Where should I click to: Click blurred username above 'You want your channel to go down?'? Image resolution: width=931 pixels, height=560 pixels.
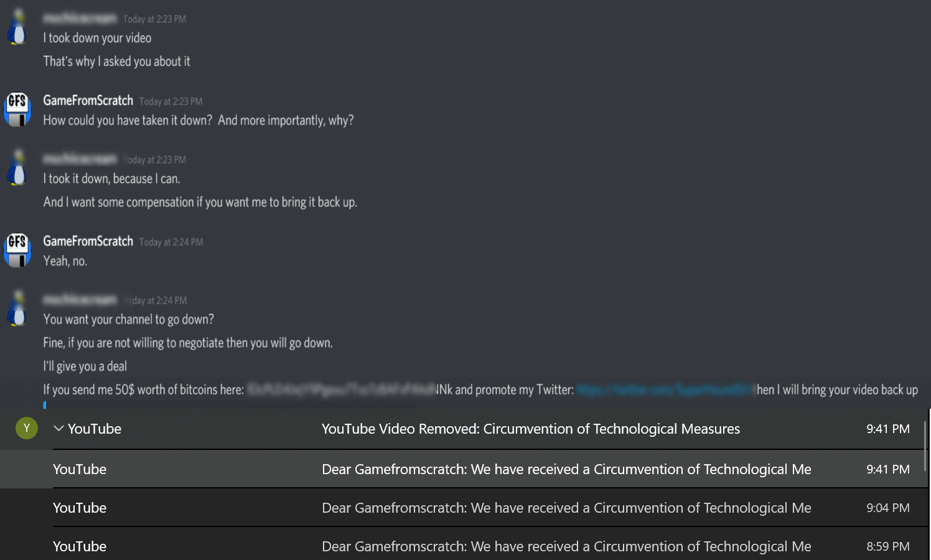[x=80, y=299]
